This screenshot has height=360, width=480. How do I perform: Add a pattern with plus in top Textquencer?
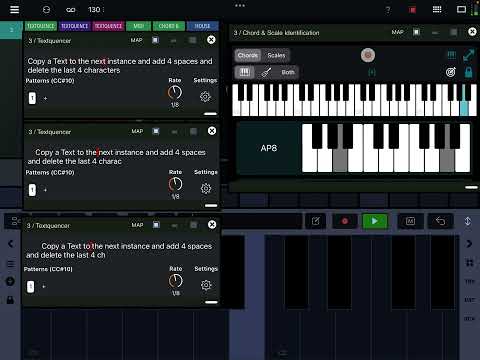[45, 98]
